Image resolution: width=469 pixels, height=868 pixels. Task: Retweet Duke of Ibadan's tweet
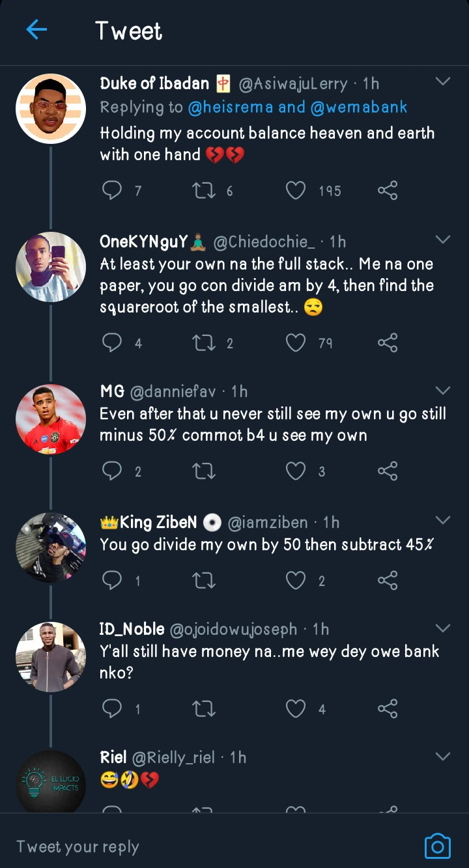(x=204, y=190)
